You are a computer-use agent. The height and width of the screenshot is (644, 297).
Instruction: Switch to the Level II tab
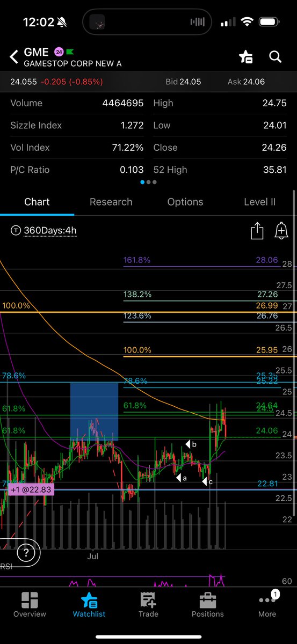(259, 202)
